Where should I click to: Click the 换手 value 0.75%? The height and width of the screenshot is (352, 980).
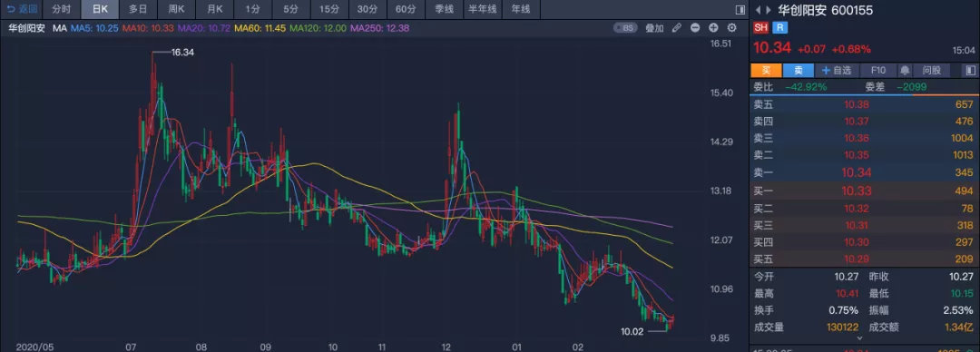point(845,310)
